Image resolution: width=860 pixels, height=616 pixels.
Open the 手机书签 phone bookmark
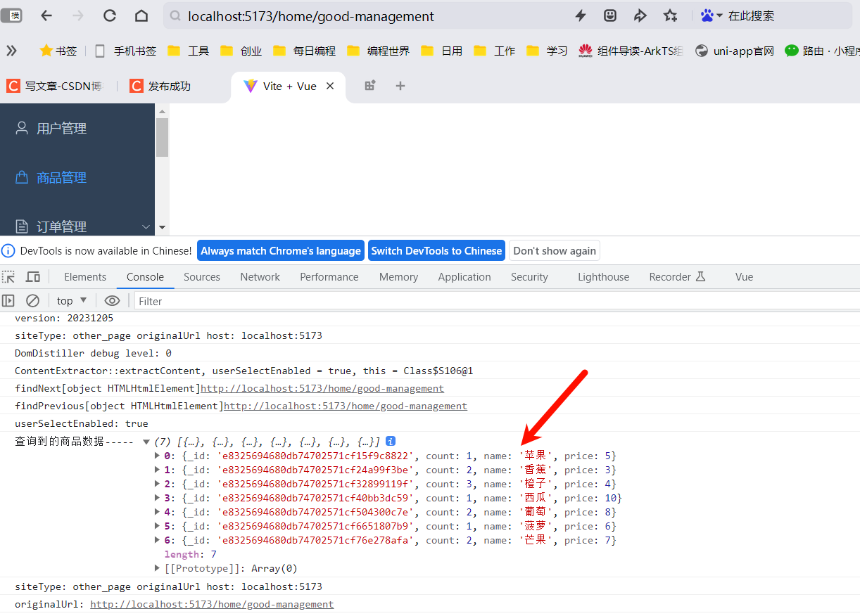click(x=125, y=51)
